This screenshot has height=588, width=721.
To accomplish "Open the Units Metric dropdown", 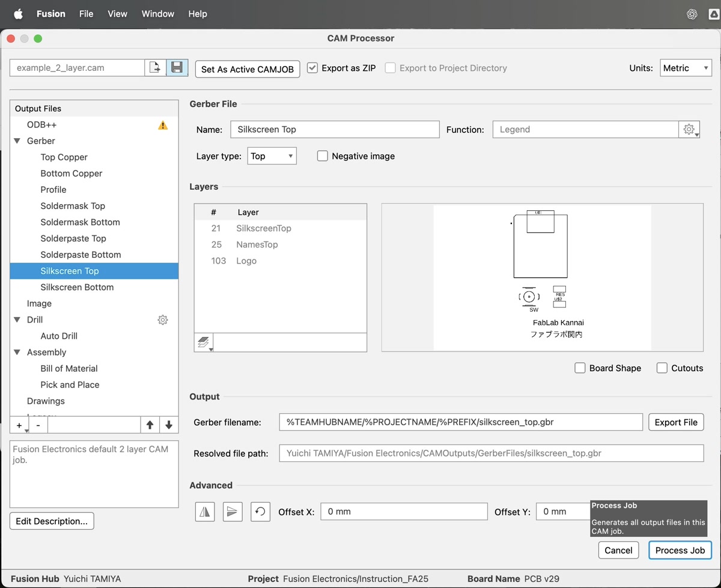I will [686, 68].
